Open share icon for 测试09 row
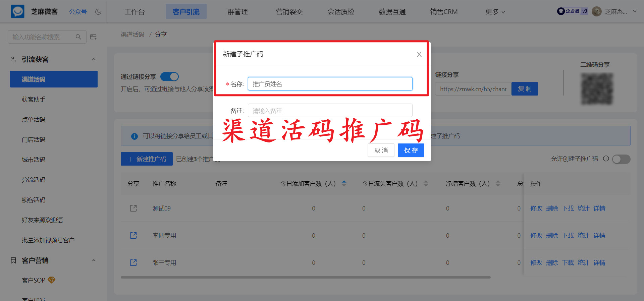 [x=133, y=208]
